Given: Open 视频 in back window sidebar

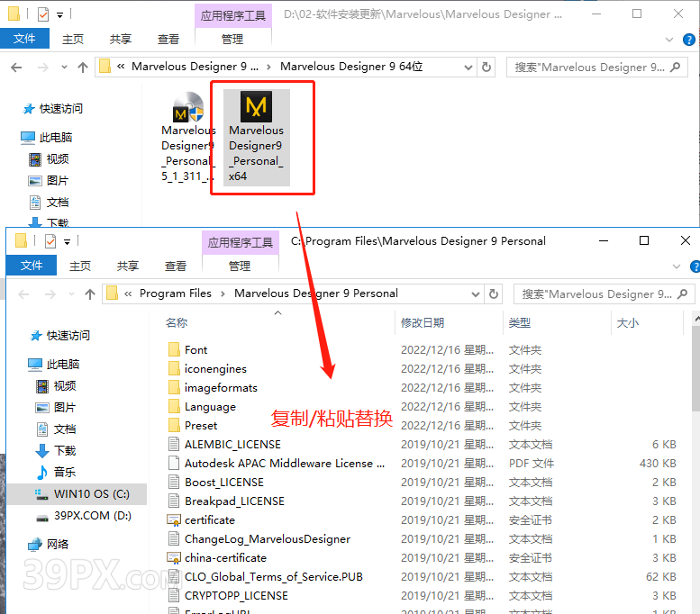Looking at the screenshot, I should [x=49, y=159].
